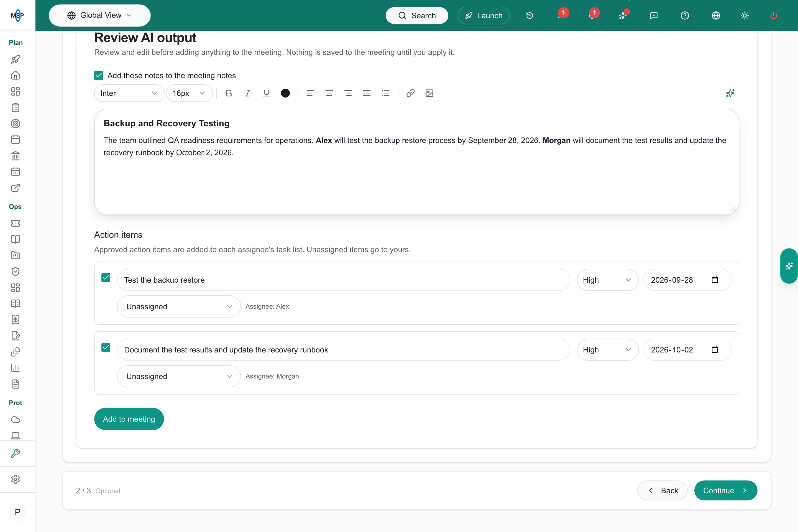Click the red power logout icon
798x532 pixels.
[x=774, y=16]
